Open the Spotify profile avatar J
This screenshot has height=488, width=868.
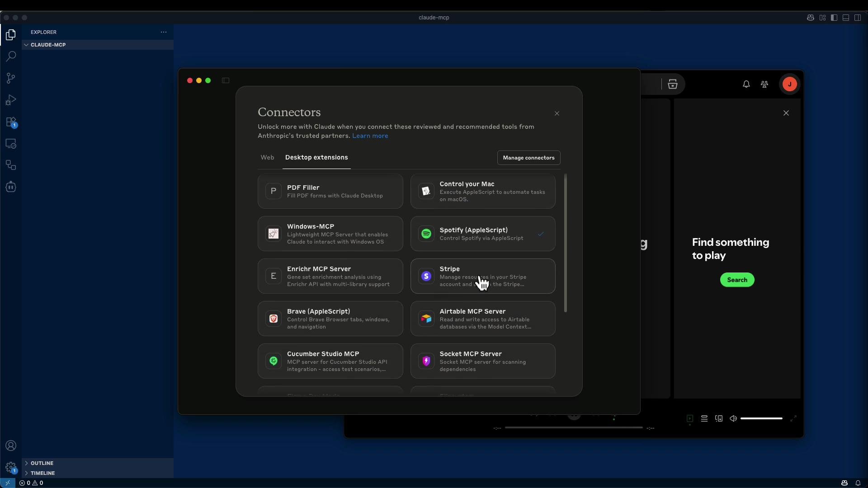pyautogui.click(x=790, y=84)
